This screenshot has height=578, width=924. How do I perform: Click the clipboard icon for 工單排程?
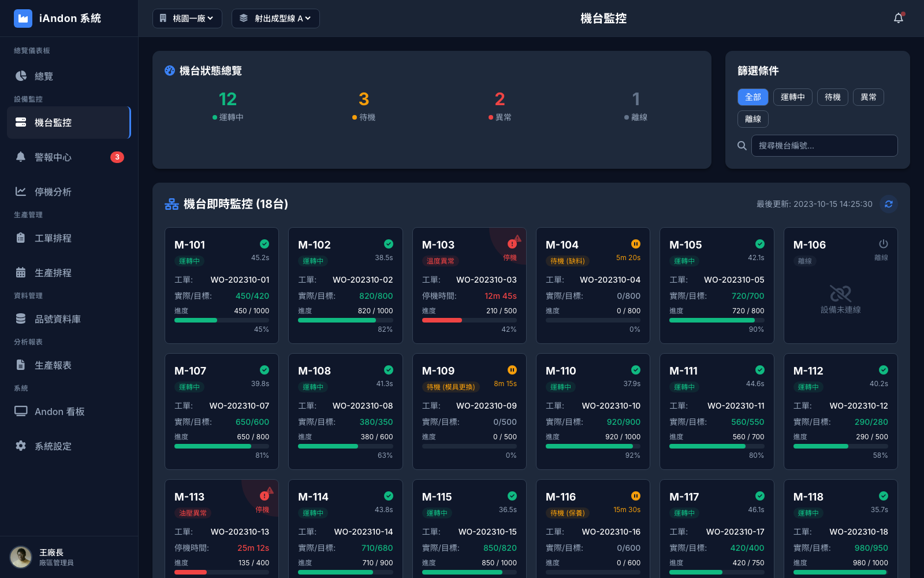click(21, 238)
